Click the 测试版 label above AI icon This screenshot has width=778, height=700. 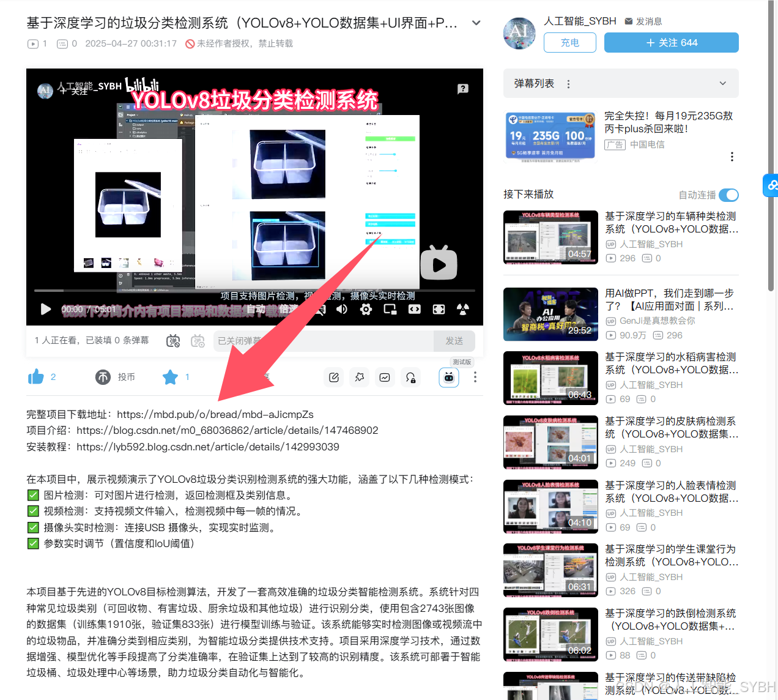coord(462,362)
